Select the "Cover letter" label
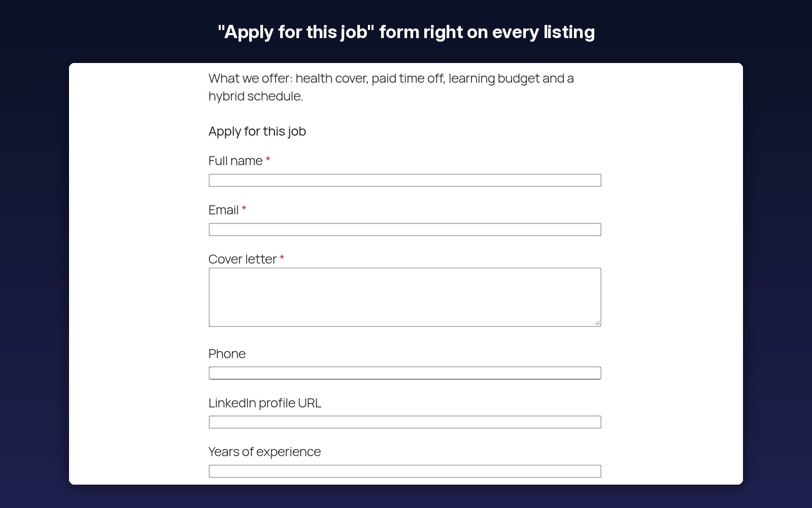The width and height of the screenshot is (812, 508). pos(243,259)
